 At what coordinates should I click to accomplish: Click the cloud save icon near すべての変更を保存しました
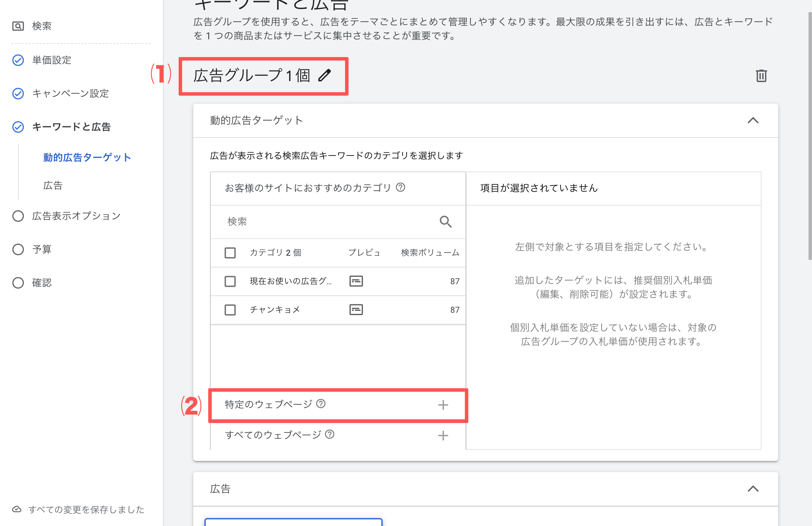pyautogui.click(x=17, y=510)
